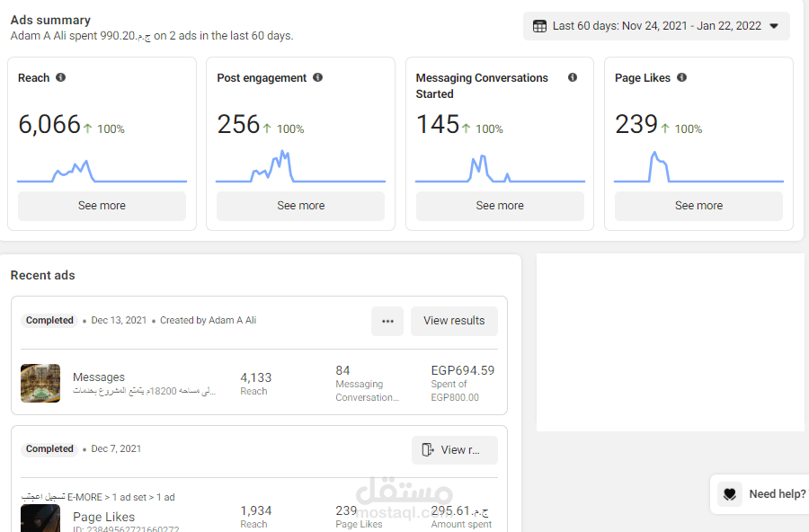Click the Messages ad title
809x532 pixels.
[x=99, y=377]
